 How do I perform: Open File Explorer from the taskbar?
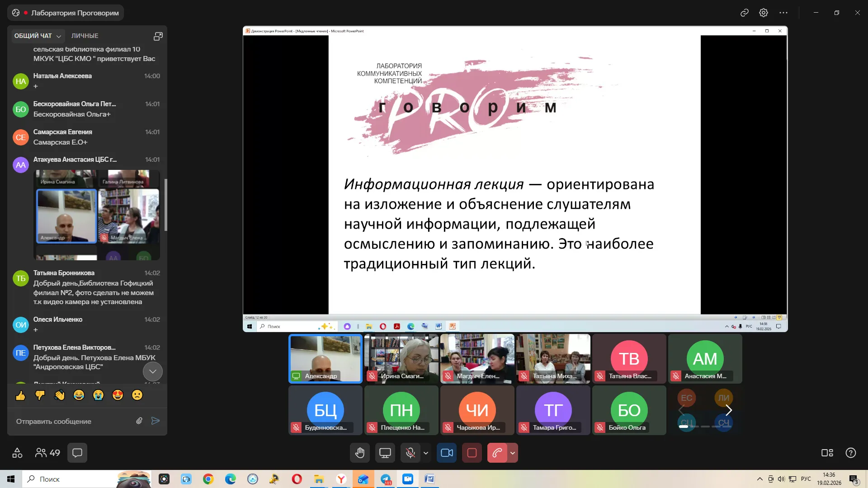click(x=319, y=479)
